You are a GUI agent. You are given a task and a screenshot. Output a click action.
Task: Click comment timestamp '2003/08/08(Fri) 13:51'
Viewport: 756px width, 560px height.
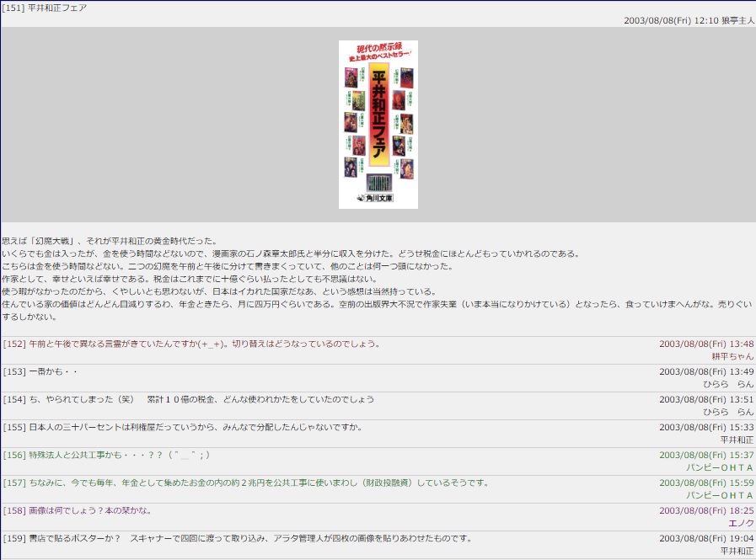coord(706,399)
